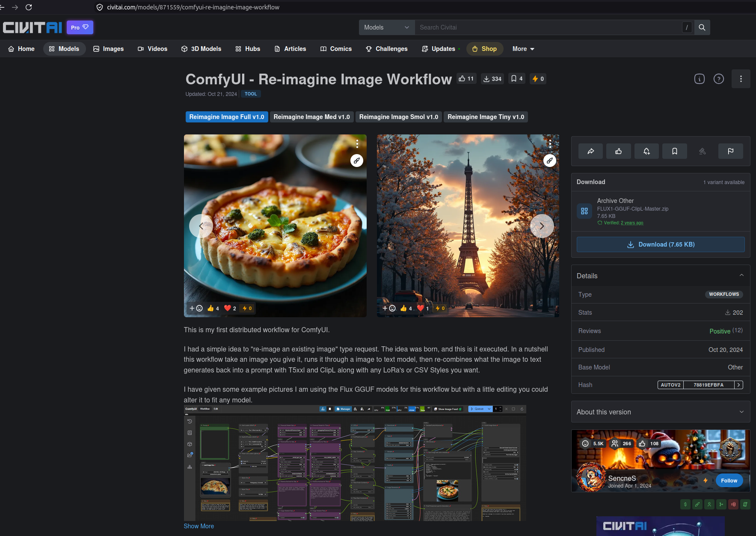This screenshot has width=756, height=536.
Task: Click the question mark help icon
Action: point(719,79)
